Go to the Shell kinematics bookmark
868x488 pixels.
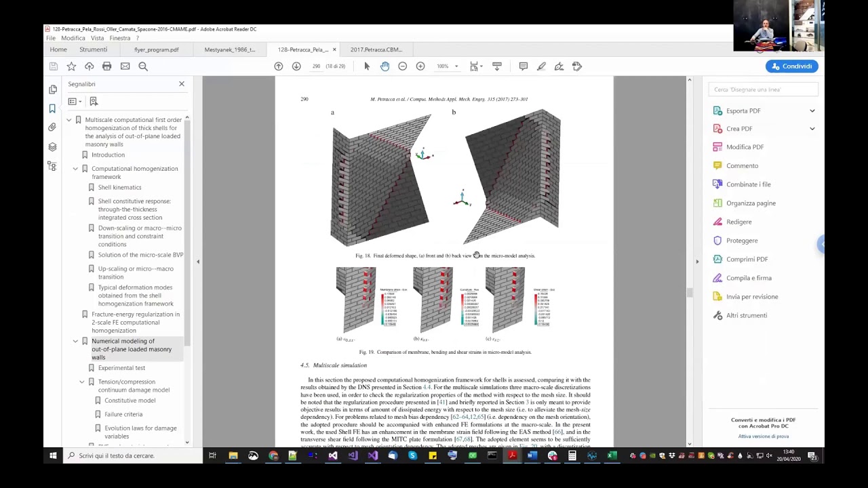tap(119, 188)
